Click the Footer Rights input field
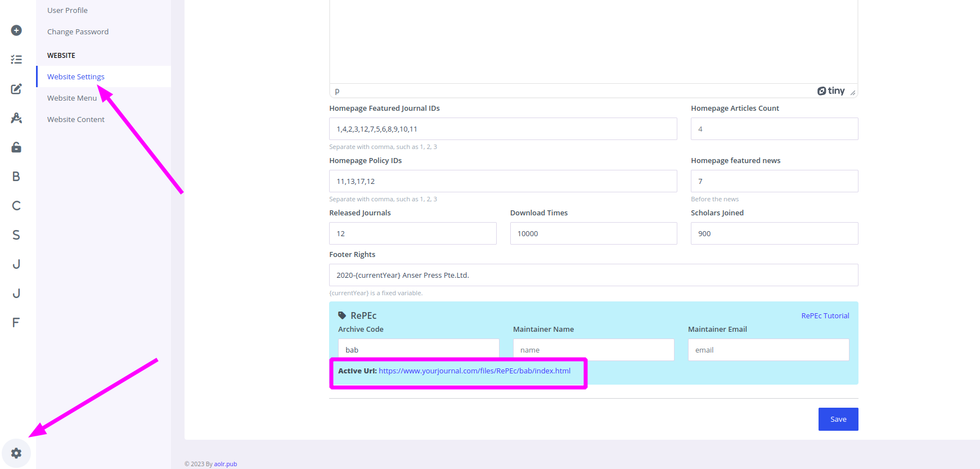 (x=593, y=275)
